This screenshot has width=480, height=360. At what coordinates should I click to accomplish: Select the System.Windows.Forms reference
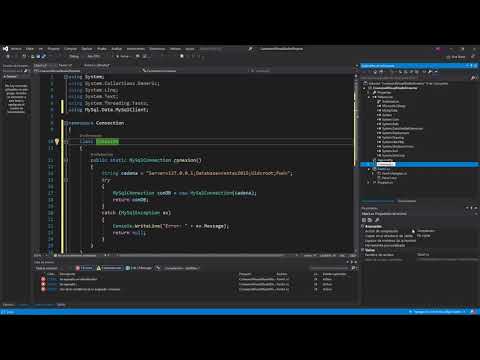pyautogui.click(x=398, y=147)
